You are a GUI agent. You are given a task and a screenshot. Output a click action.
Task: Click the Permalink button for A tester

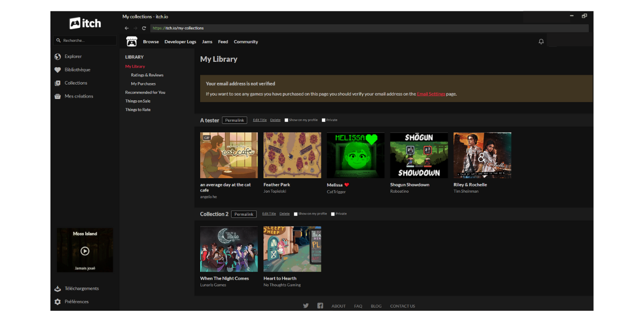point(235,120)
